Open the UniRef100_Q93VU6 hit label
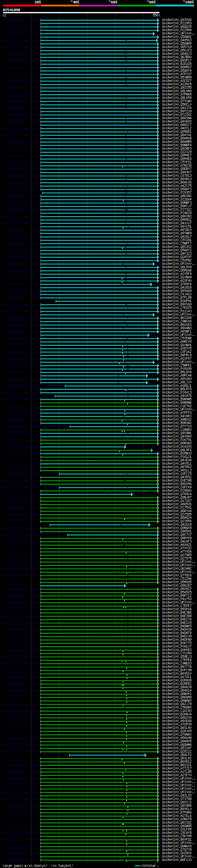Image resolution: width=197 pixels, height=868 pixels. pyautogui.click(x=177, y=20)
